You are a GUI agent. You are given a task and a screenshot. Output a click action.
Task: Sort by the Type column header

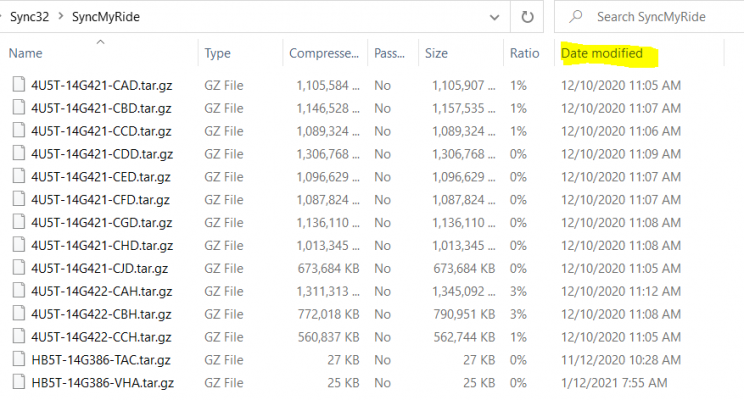217,53
